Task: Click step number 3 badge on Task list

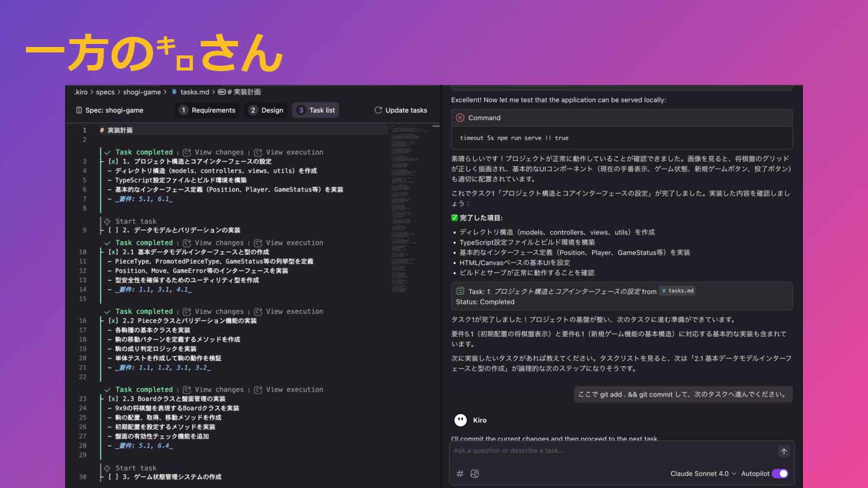Action: 301,110
